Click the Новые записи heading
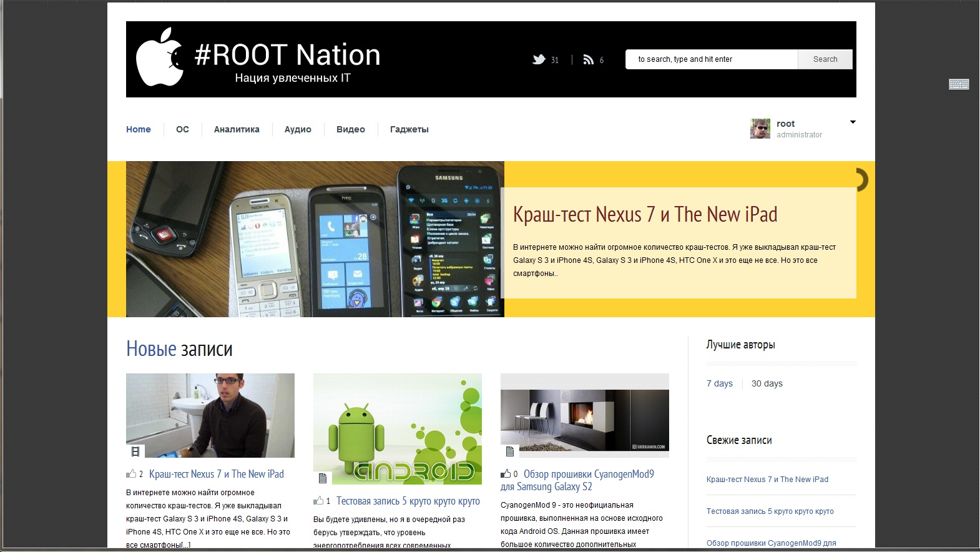The height and width of the screenshot is (552, 980). [179, 349]
